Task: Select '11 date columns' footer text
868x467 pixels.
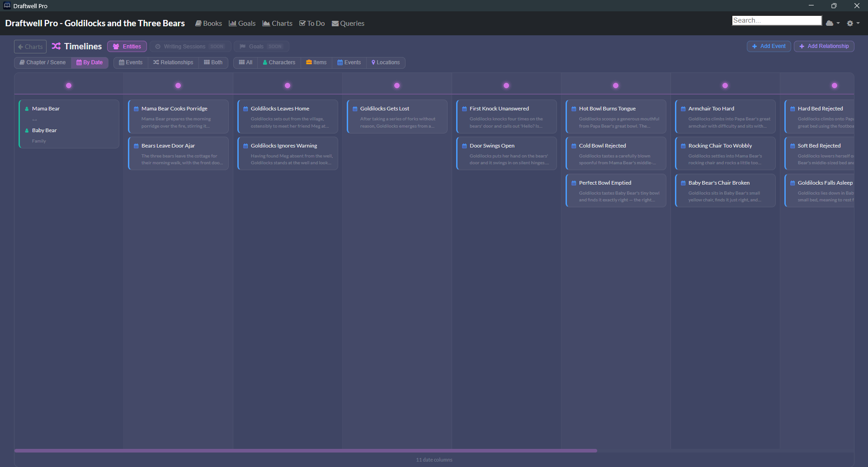Action: [x=434, y=460]
